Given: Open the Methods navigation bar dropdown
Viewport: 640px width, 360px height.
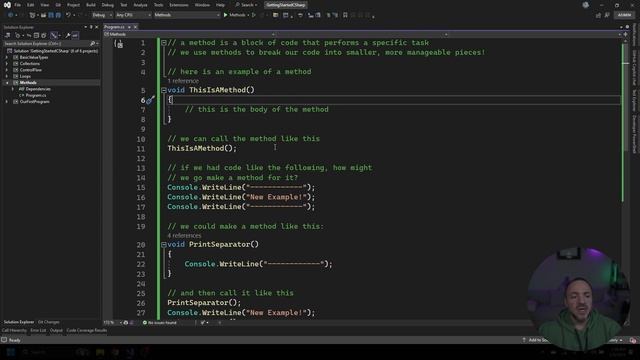Looking at the screenshot, I should click(x=190, y=35).
